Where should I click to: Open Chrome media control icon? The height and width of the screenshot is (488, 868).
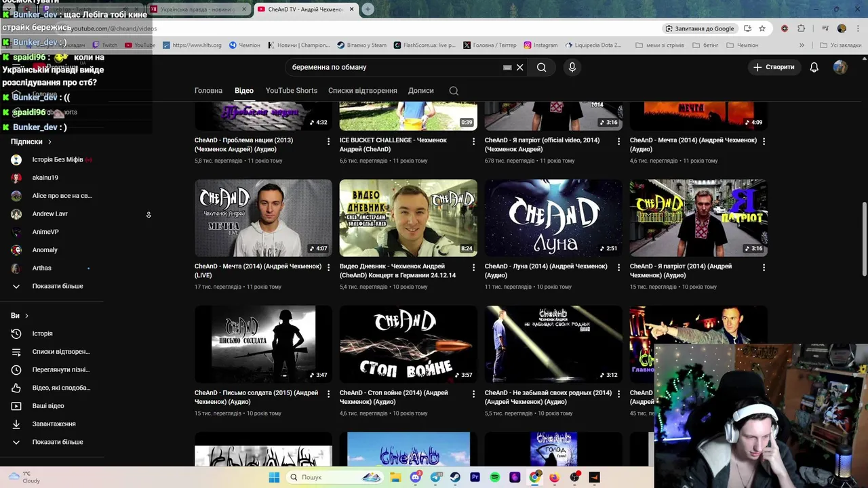[x=825, y=28]
